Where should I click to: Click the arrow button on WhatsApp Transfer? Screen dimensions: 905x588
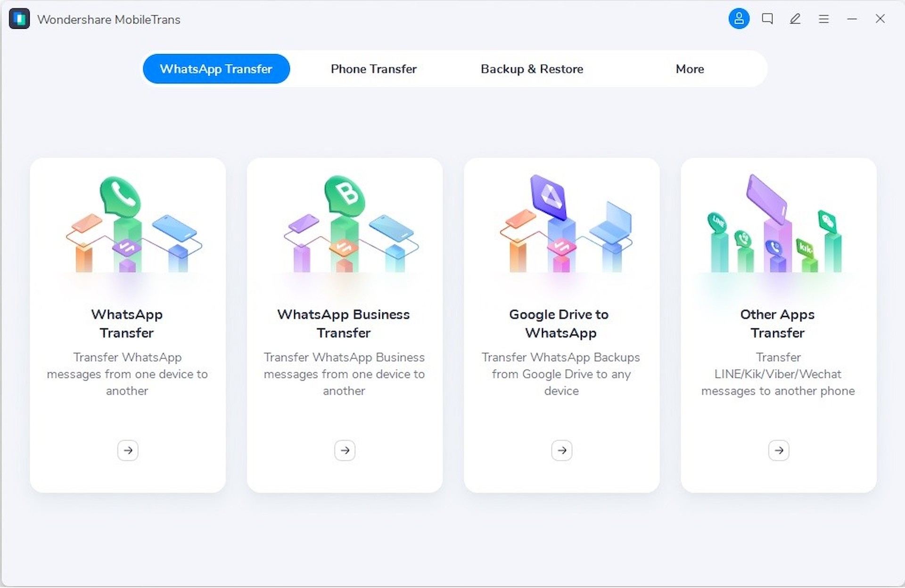click(127, 450)
